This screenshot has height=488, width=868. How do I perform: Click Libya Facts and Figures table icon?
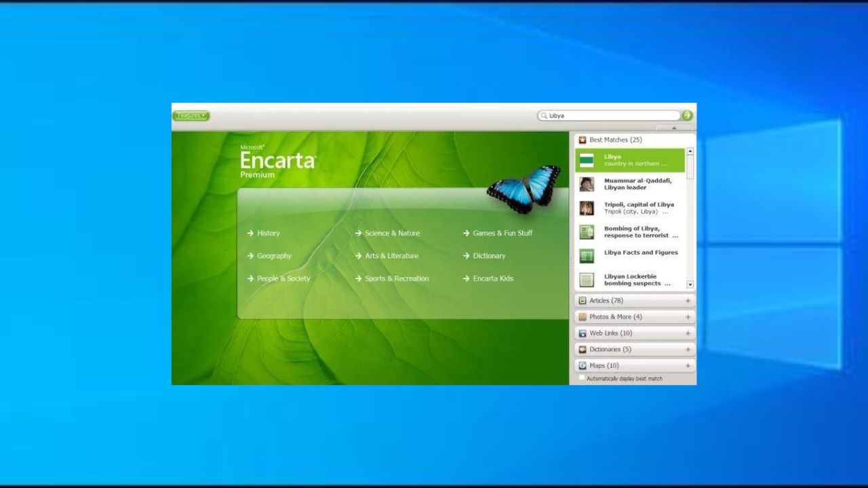pos(587,256)
